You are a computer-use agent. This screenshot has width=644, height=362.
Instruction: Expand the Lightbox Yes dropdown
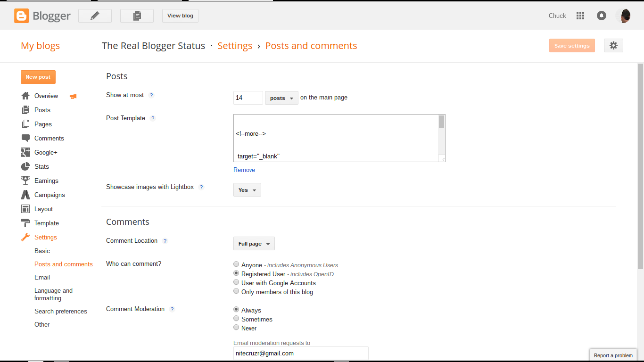coord(247,190)
